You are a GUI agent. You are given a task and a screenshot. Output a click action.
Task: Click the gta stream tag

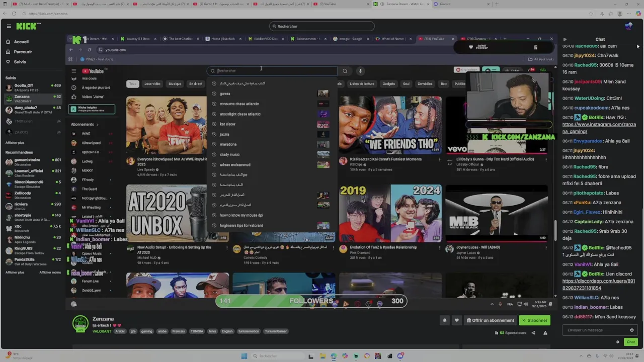coord(133,331)
